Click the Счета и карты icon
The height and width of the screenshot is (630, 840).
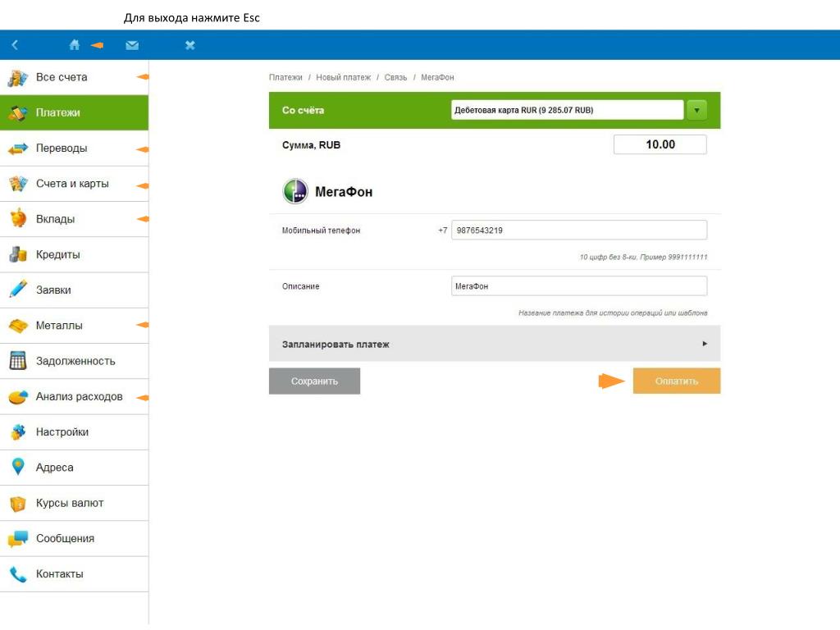click(x=18, y=184)
